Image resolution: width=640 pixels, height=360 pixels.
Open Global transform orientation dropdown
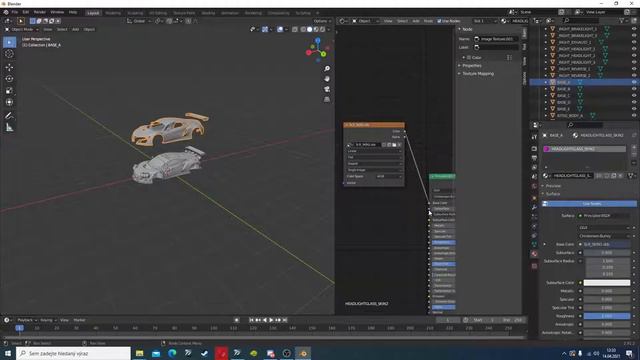(x=139, y=21)
